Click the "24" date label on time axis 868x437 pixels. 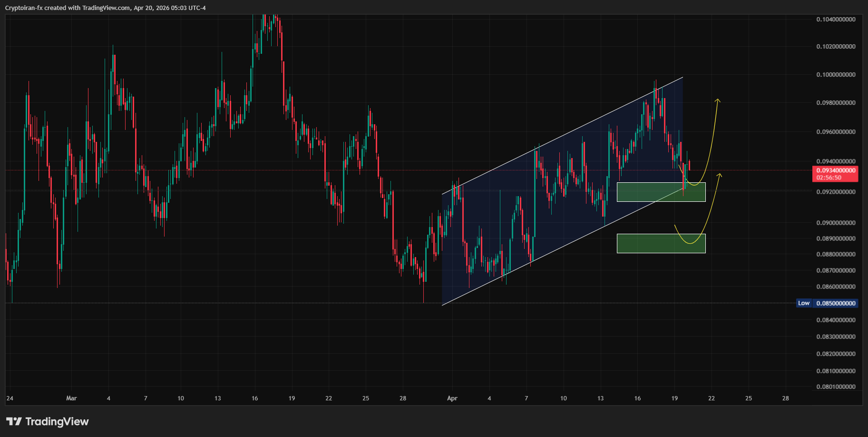(x=10, y=398)
